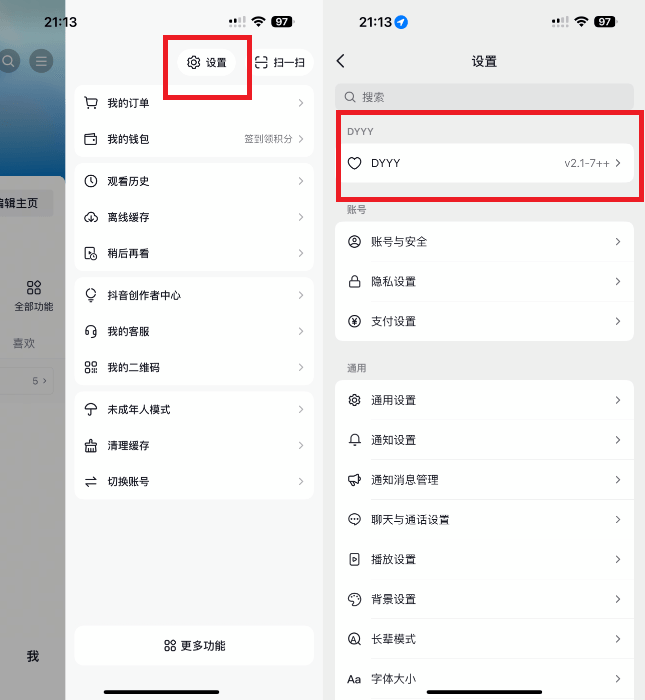
Task: Click the 稍后再看 watch-later icon
Action: coord(91,254)
